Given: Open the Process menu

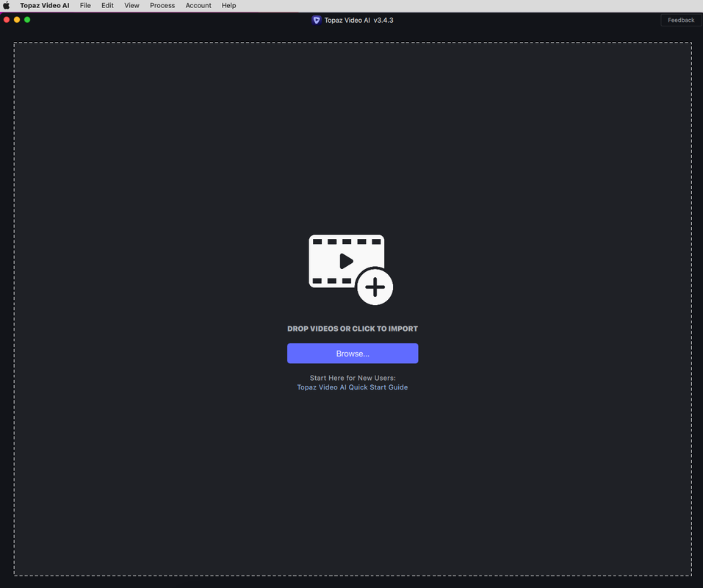Looking at the screenshot, I should (162, 5).
